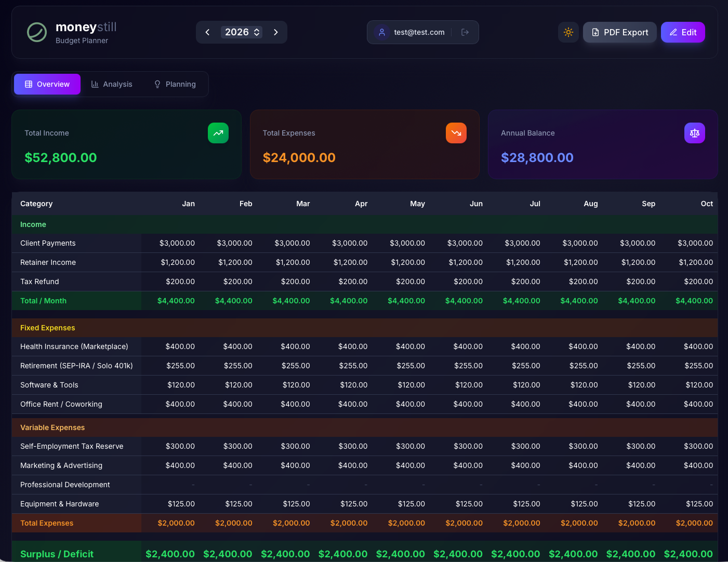Click the balance scale icon on Annual Balance
The height and width of the screenshot is (562, 728).
pos(695,133)
